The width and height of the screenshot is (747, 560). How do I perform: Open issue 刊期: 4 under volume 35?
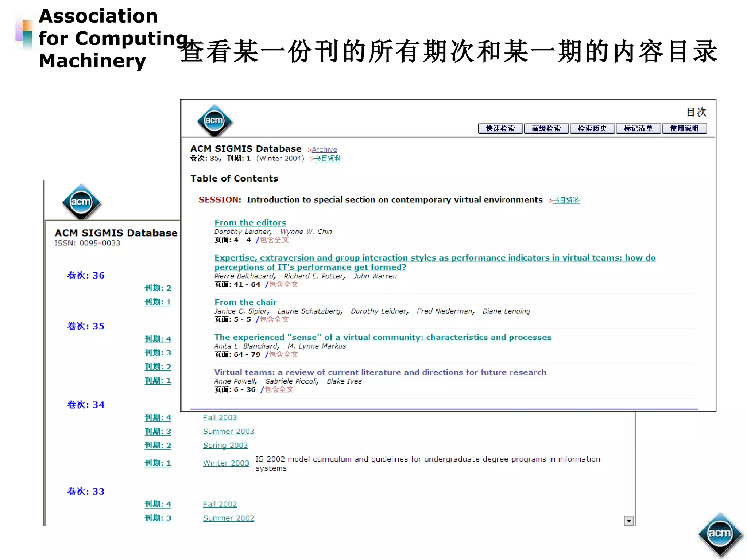pyautogui.click(x=158, y=339)
